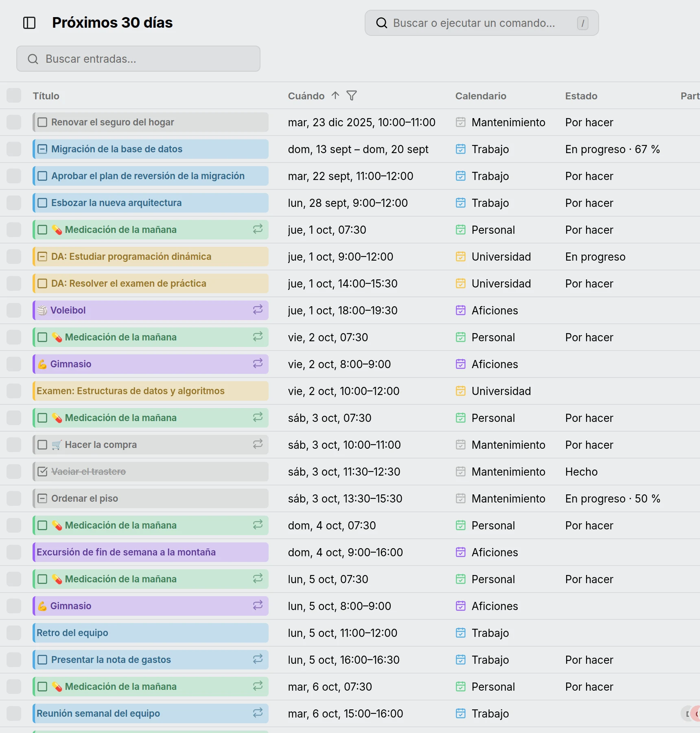Click the filter funnel icon in Cuándo column
This screenshot has height=733, width=700.
coord(352,96)
